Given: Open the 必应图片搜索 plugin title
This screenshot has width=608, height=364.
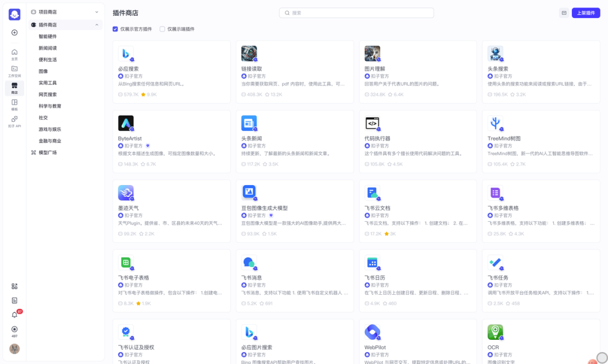Looking at the screenshot, I should coord(257,347).
